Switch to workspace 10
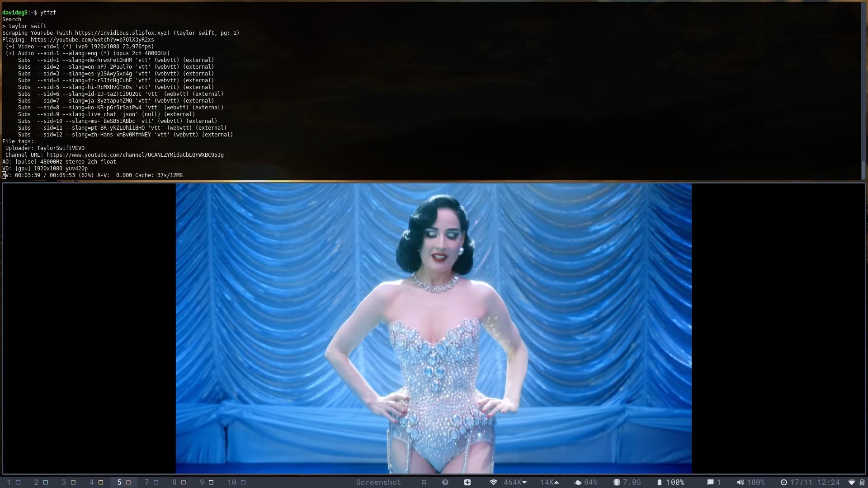Viewport: 868px width, 488px height. [236, 482]
